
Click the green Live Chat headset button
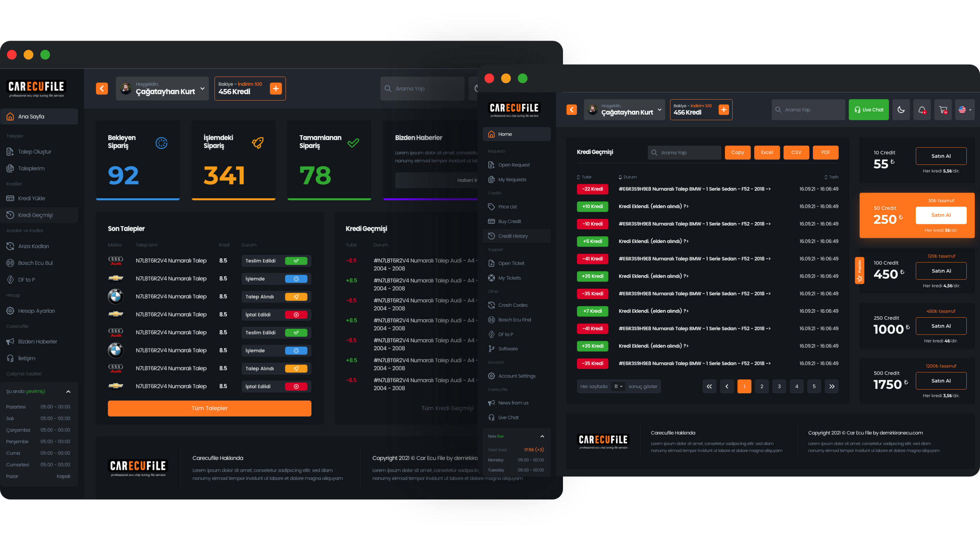point(868,109)
